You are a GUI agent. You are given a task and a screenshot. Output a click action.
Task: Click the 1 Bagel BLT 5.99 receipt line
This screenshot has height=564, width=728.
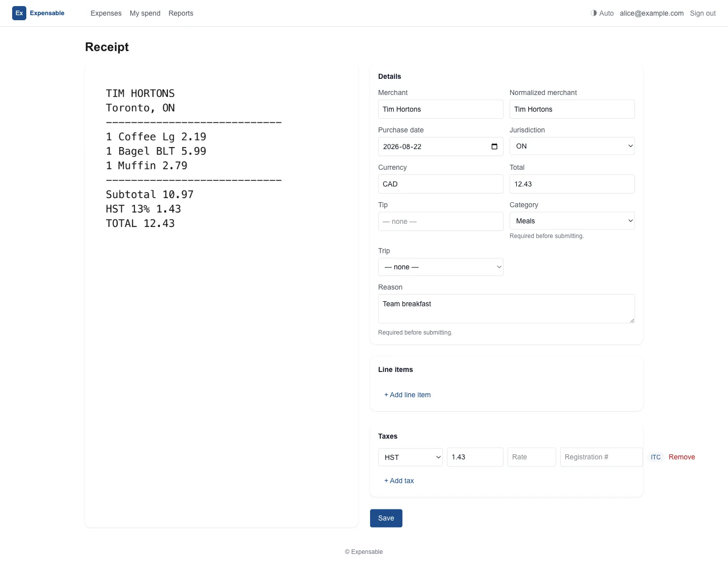[x=156, y=151]
